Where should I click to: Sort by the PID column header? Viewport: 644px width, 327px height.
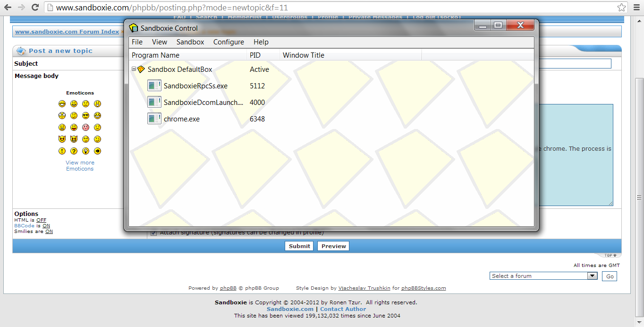pyautogui.click(x=263, y=55)
